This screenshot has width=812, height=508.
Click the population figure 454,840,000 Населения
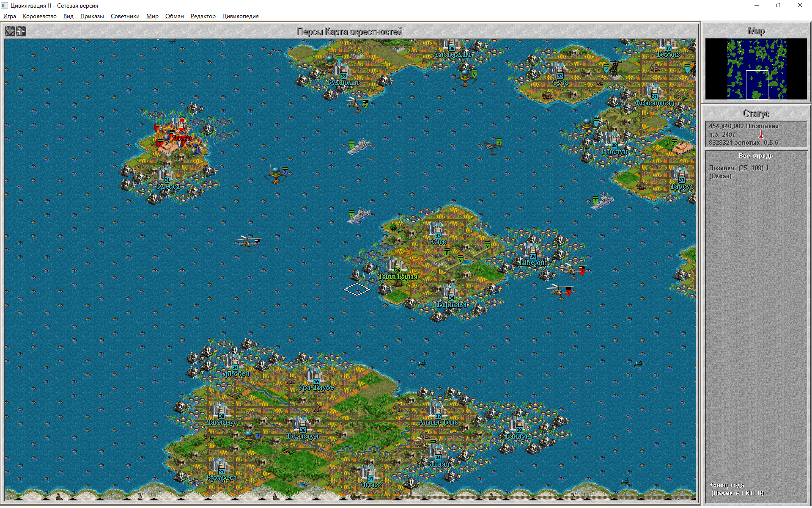(x=743, y=126)
